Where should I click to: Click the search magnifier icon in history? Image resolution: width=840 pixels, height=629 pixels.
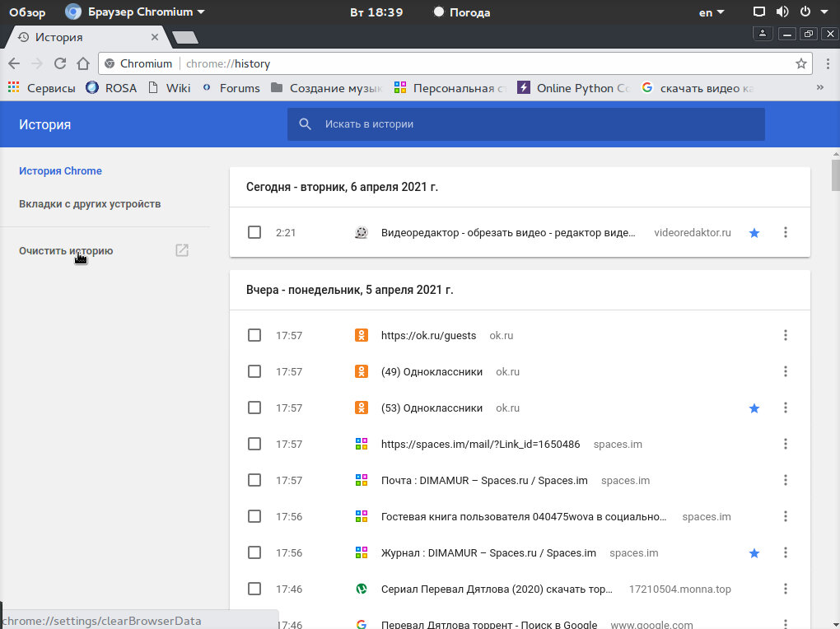(305, 124)
